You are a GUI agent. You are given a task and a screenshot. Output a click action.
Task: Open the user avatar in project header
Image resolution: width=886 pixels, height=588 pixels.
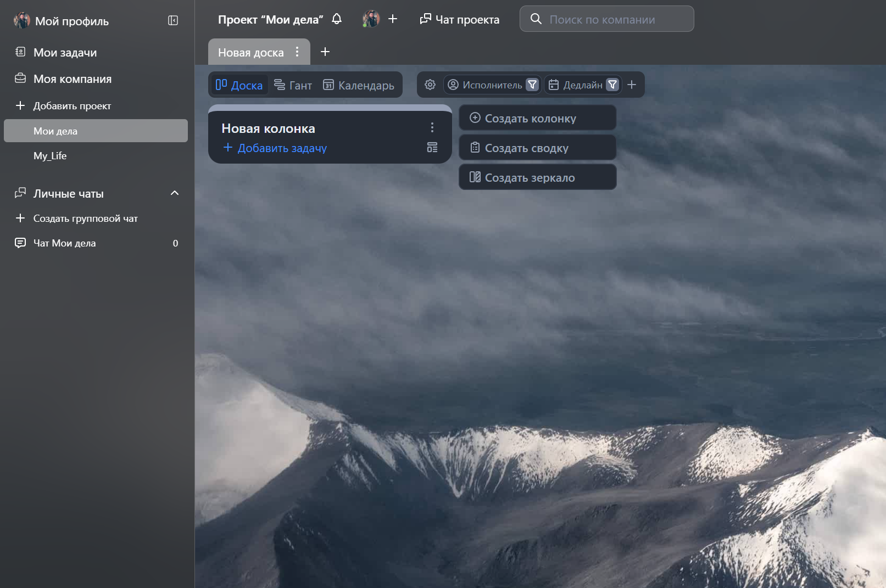[371, 19]
